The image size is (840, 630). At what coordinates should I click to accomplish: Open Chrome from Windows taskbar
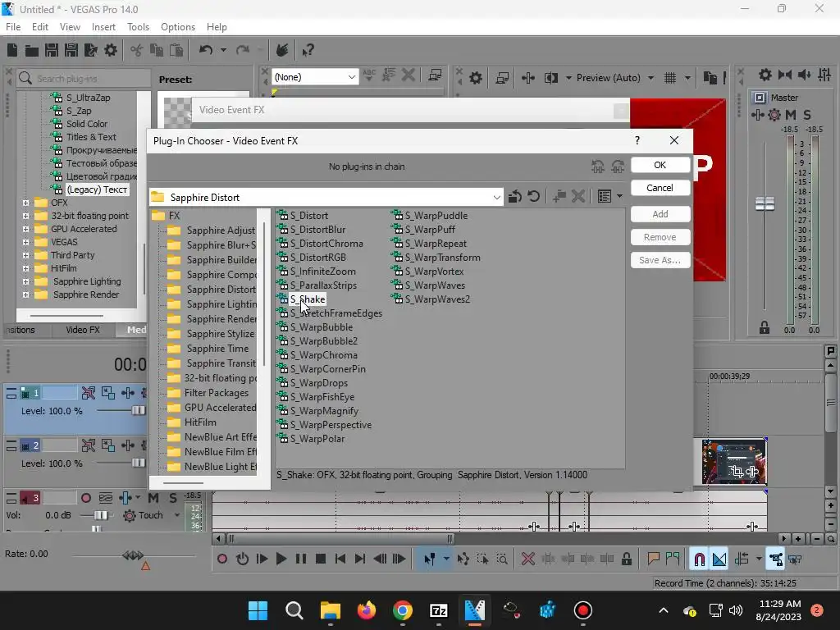click(x=403, y=610)
